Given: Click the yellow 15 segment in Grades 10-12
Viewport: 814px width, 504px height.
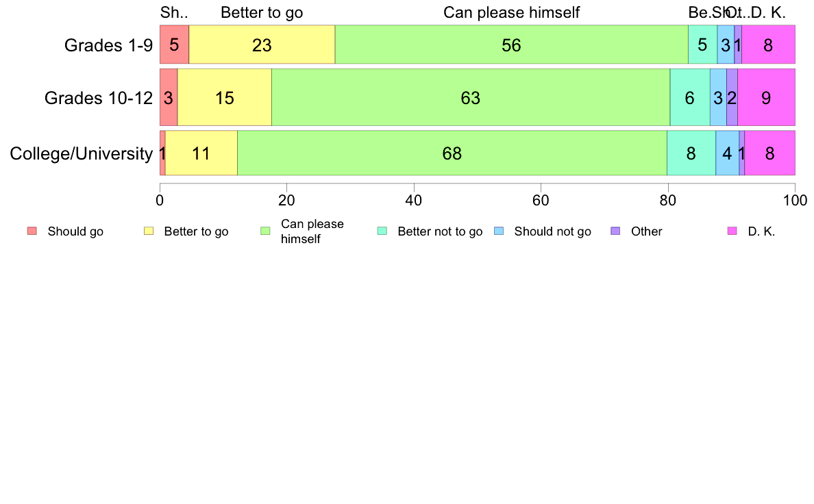Looking at the screenshot, I should click(225, 98).
